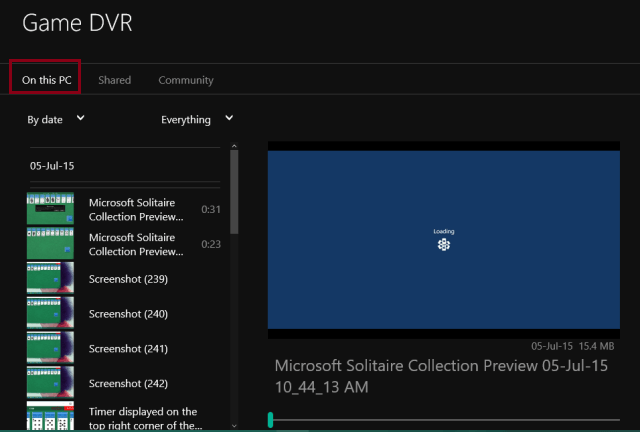Open the Community tab
This screenshot has width=640, height=432.
coord(186,80)
